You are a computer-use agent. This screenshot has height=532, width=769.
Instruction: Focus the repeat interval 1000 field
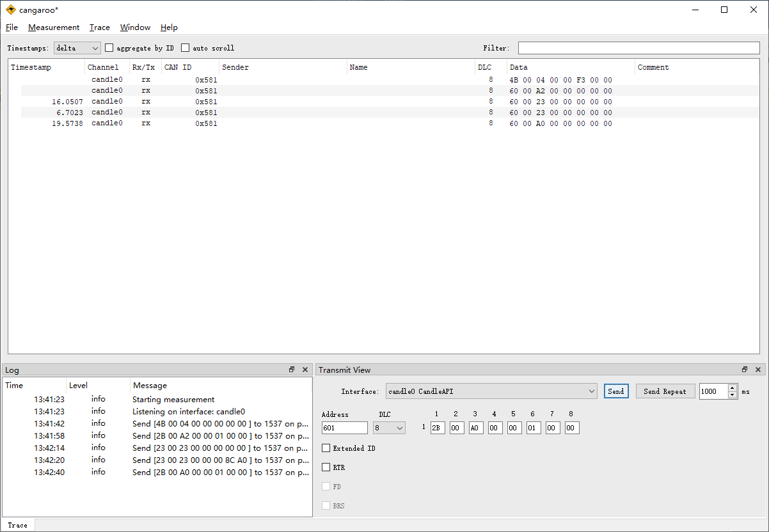(x=713, y=391)
